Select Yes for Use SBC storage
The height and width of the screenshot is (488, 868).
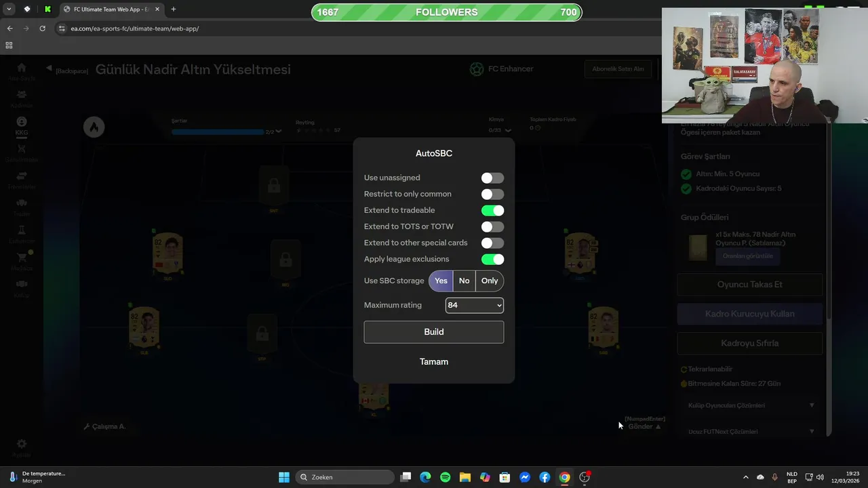coord(441,281)
